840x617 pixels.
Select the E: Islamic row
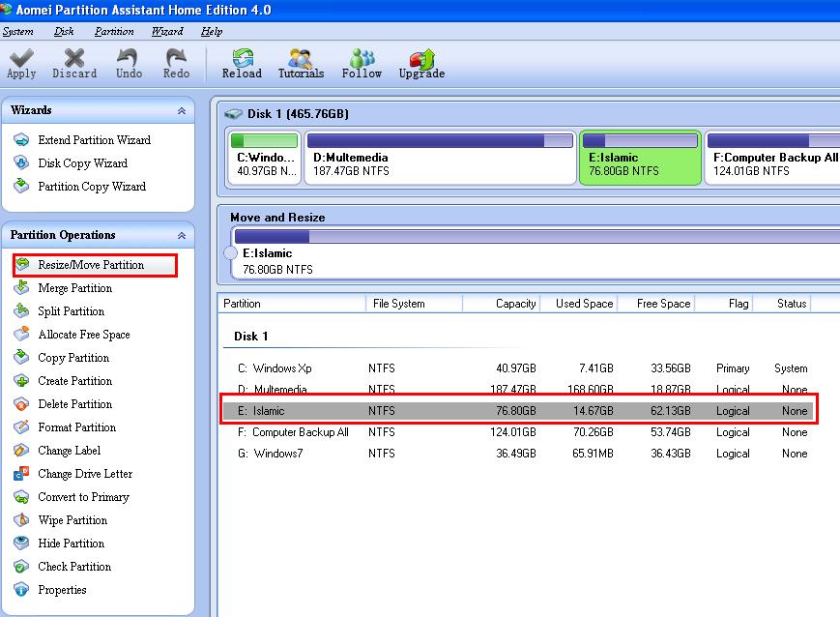coord(518,411)
